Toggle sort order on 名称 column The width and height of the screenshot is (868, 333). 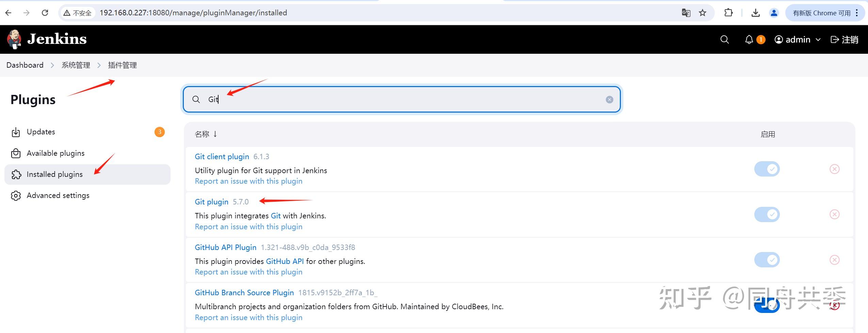pyautogui.click(x=206, y=134)
